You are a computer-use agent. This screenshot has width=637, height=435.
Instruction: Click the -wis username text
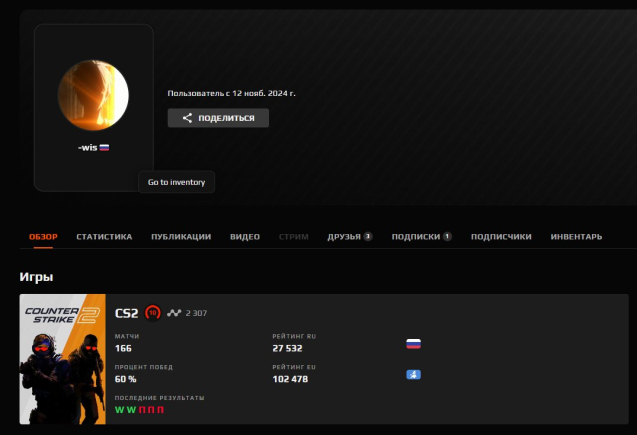pyautogui.click(x=87, y=147)
